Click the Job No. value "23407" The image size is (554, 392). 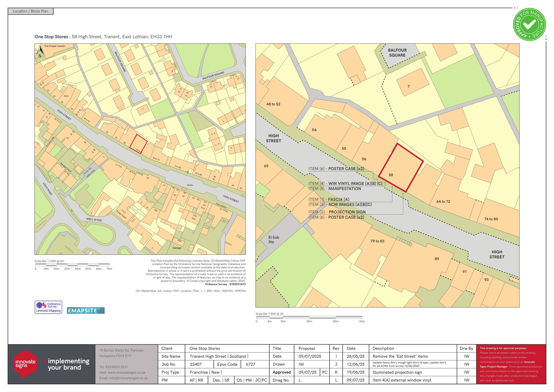click(x=196, y=364)
